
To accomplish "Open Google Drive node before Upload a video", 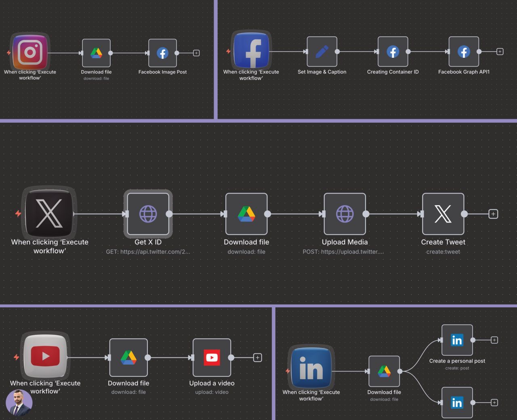I will (128, 357).
